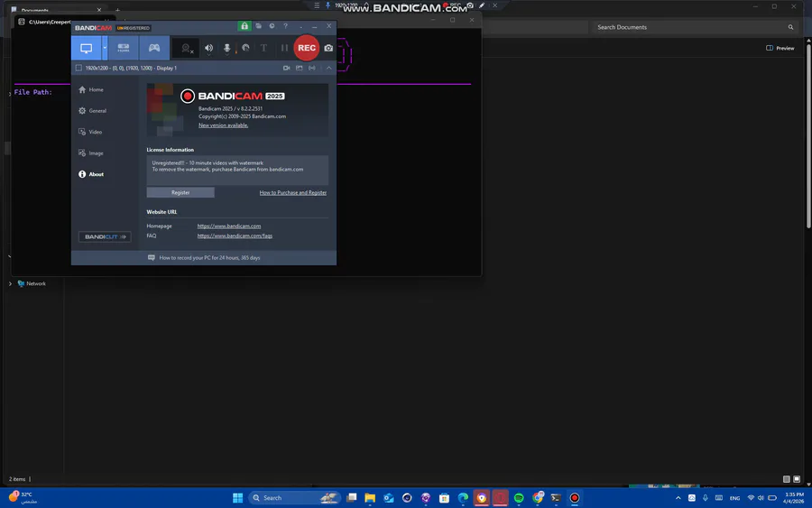Select the game recording mode

[x=154, y=48]
